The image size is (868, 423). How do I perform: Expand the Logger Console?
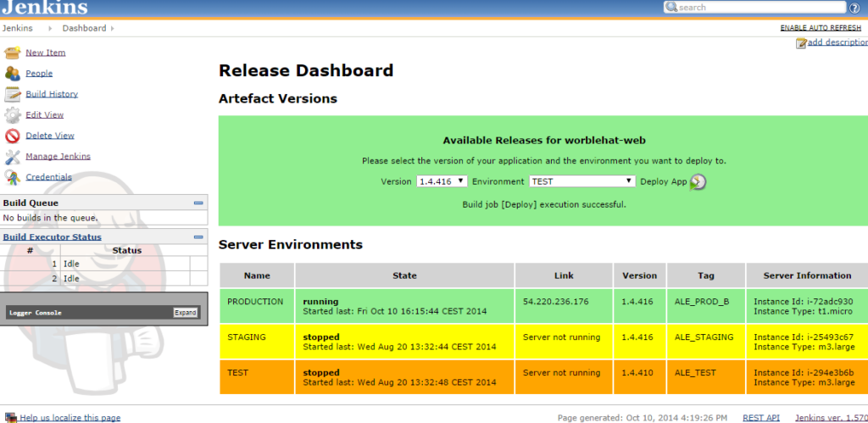click(185, 313)
